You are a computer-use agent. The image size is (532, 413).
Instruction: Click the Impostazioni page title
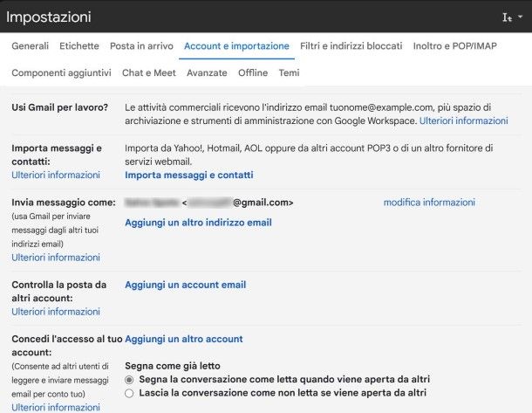pyautogui.click(x=49, y=17)
